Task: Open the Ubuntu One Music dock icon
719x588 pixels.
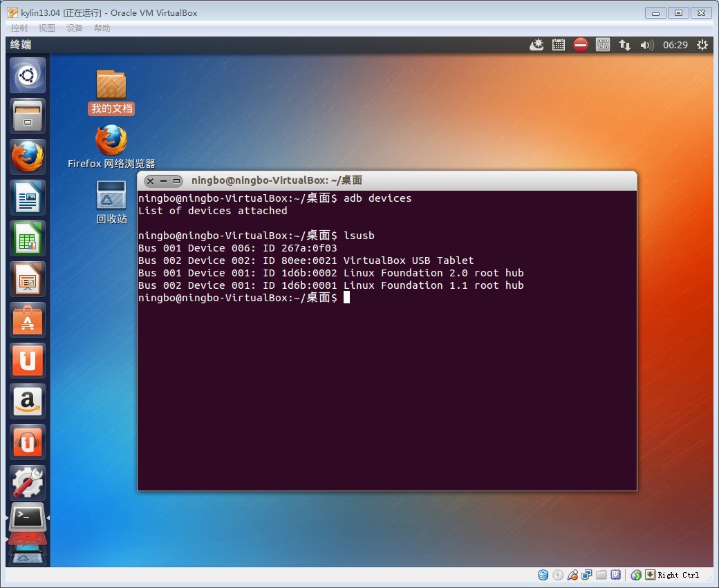Action: [x=28, y=442]
